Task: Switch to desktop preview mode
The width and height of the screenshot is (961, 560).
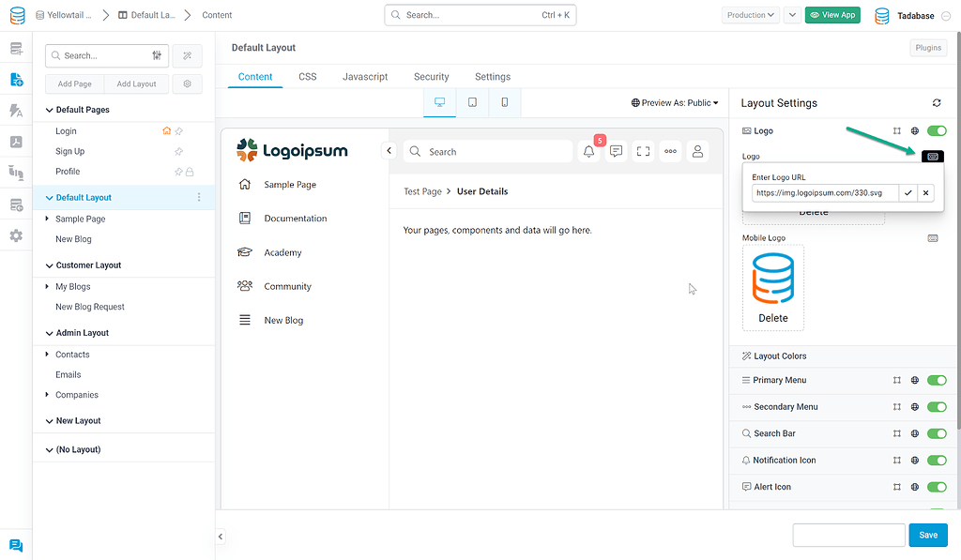Action: [x=439, y=102]
